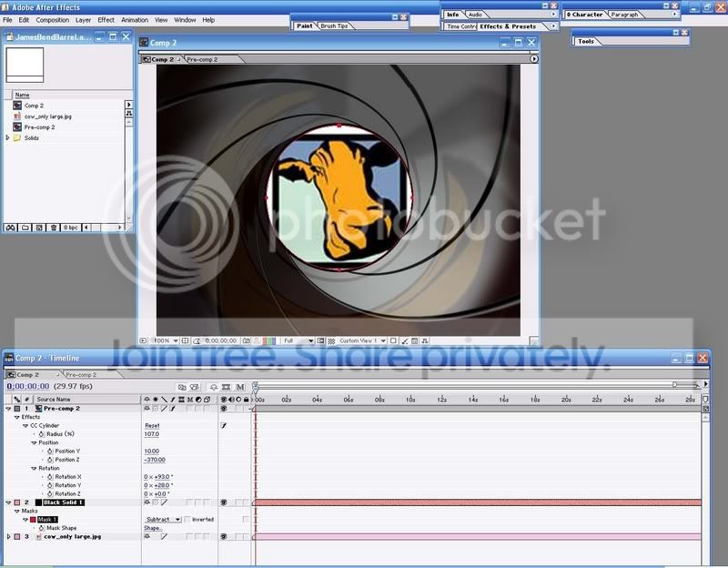Switch to the Brush Tips tab

pos(334,26)
